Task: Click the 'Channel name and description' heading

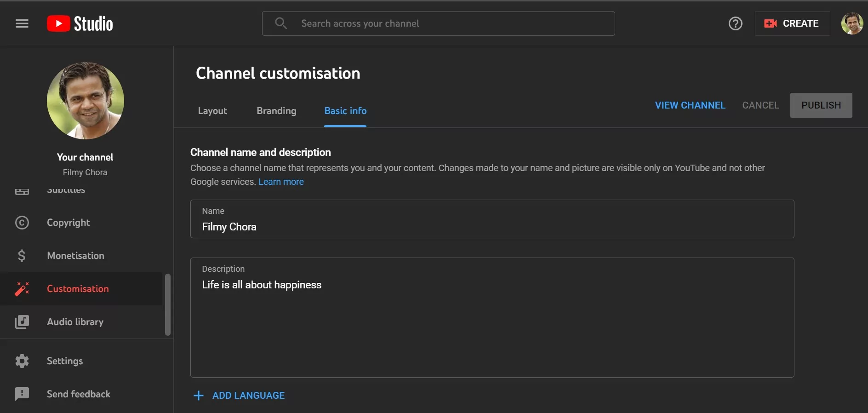Action: click(261, 152)
